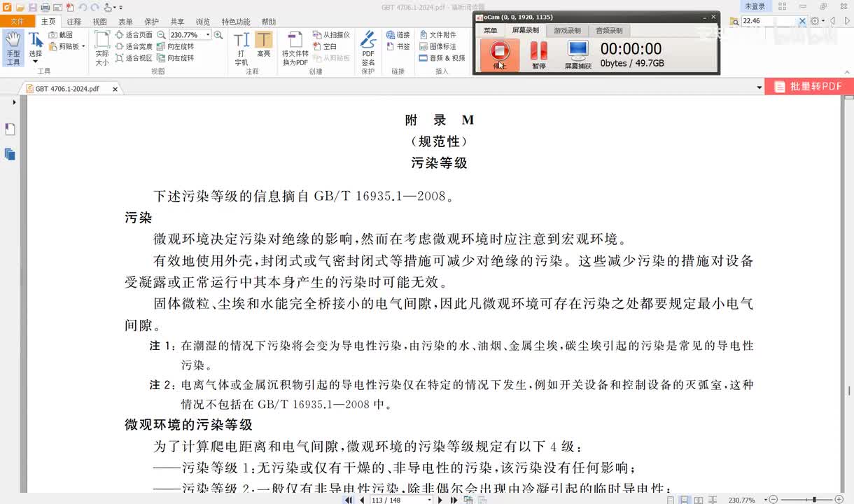The height and width of the screenshot is (504, 854).
Task: Open the Help (帮助) ribbon tab
Action: tap(268, 22)
